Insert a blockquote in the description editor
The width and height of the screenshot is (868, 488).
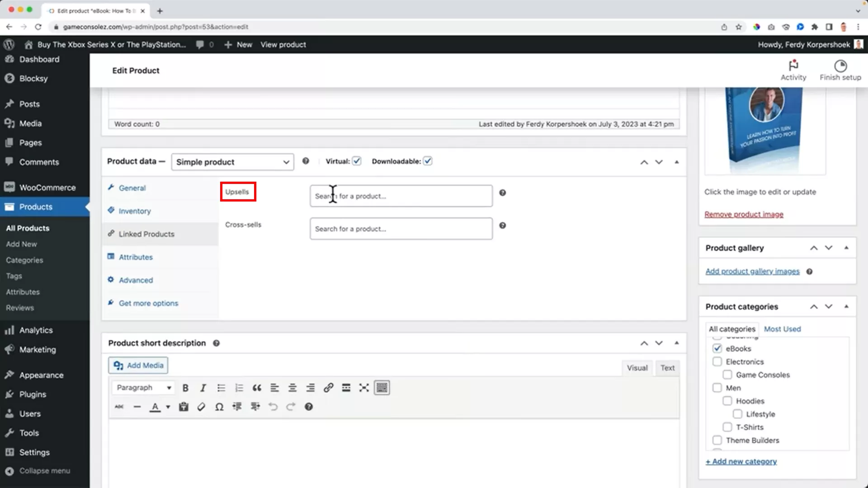[257, 388]
